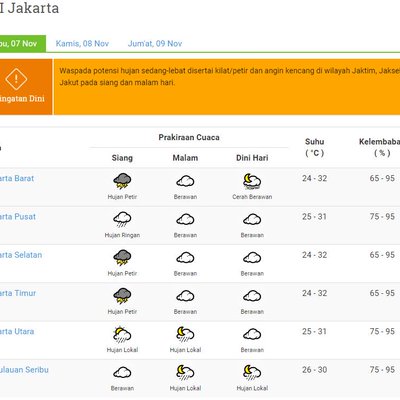Click Jakarta Selatan Malam cloudy icon
400x400 pixels.
click(x=185, y=258)
